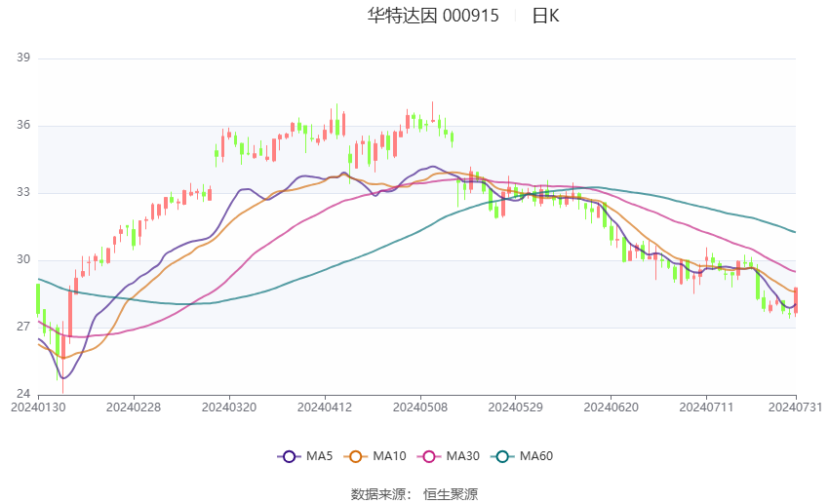The height and width of the screenshot is (504, 829).
Task: Show or hide MA60 via its text label
Action: (x=537, y=455)
